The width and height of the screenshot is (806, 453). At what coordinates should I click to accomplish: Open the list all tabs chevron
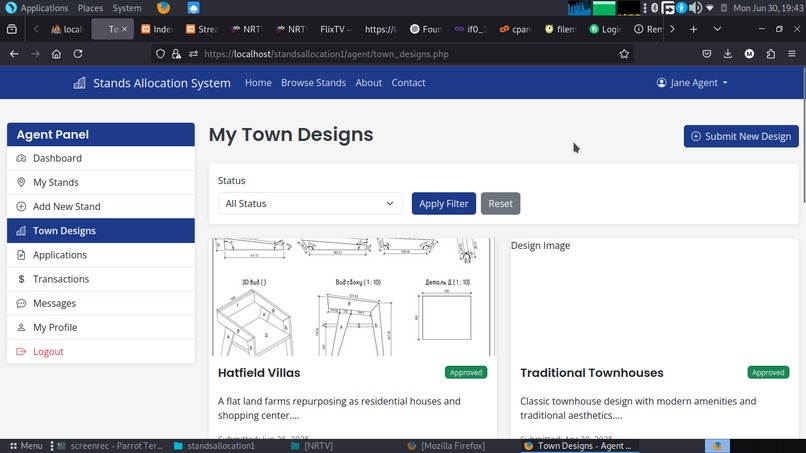coord(717,29)
